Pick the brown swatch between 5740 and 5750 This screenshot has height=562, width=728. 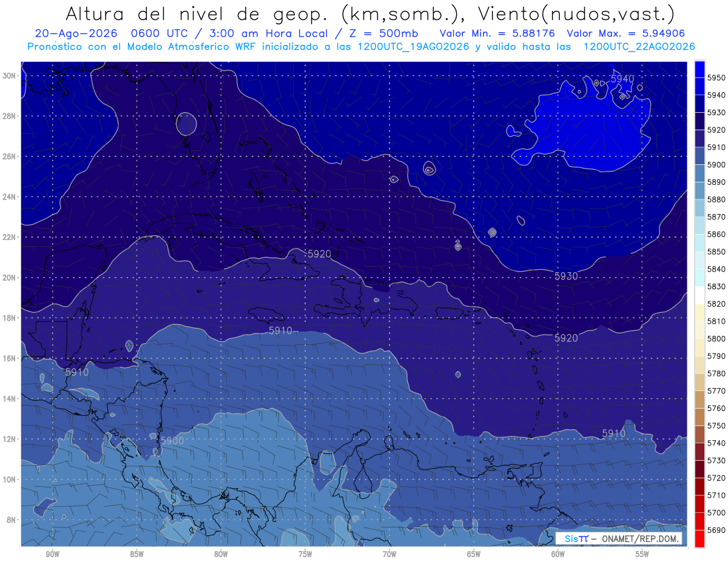point(699,434)
